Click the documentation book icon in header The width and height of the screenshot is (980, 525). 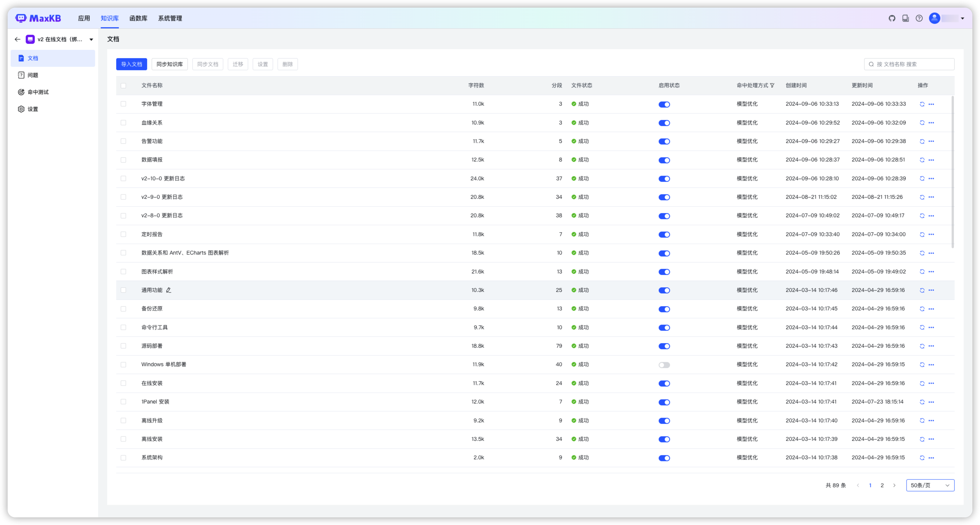click(905, 18)
